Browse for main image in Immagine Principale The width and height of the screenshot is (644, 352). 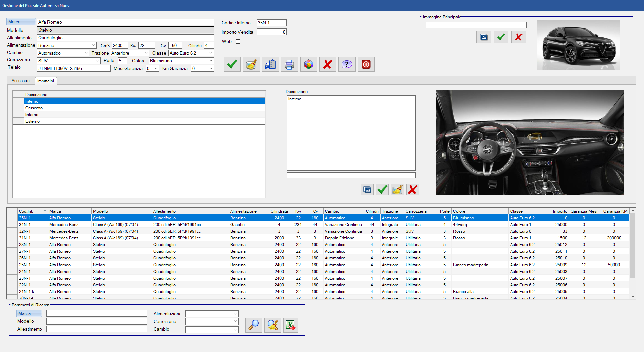[483, 37]
